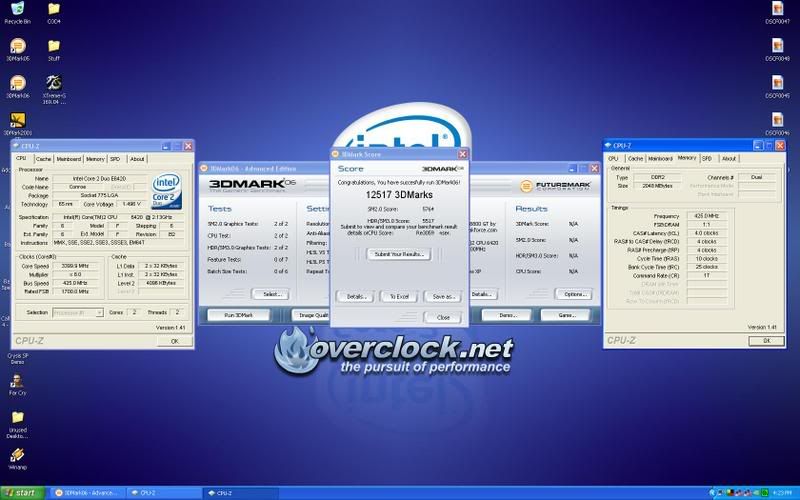Launch the 3DMark2001 desktop shortcut
Image resolution: width=800 pixels, height=500 pixels.
[17, 120]
